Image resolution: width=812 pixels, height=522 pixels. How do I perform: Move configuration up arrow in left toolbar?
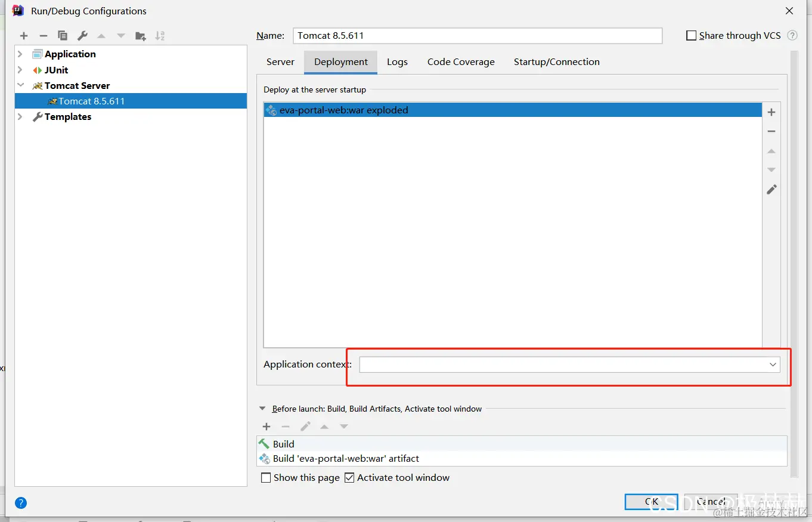tap(101, 36)
